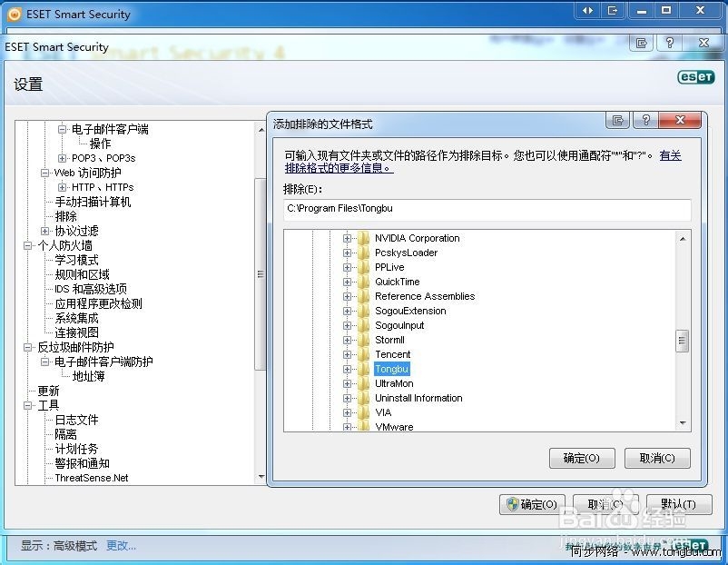Select the VMware folder
The image size is (728, 565).
[394, 427]
